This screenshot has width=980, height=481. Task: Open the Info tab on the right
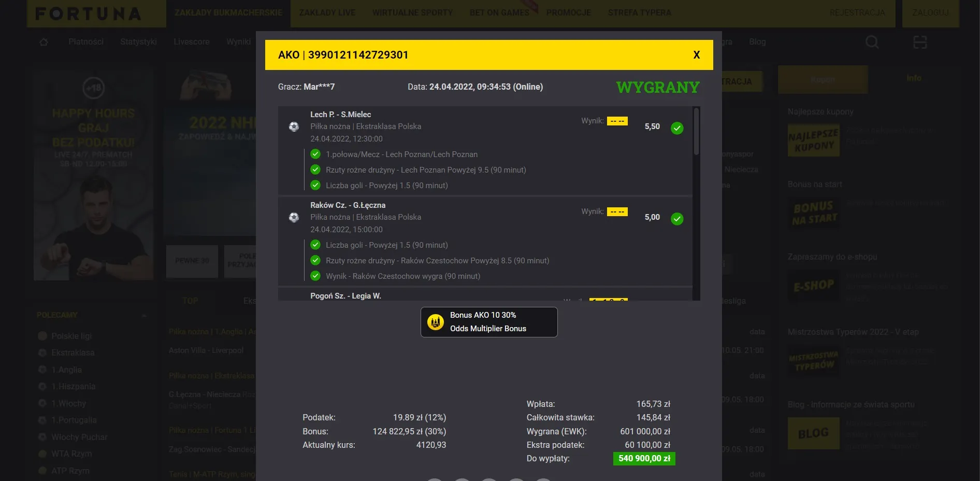tap(914, 78)
